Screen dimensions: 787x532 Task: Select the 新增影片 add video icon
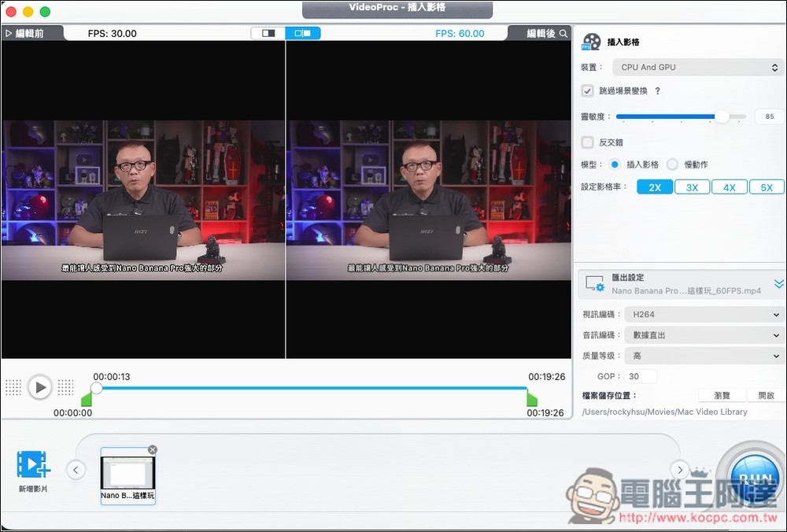[32, 467]
